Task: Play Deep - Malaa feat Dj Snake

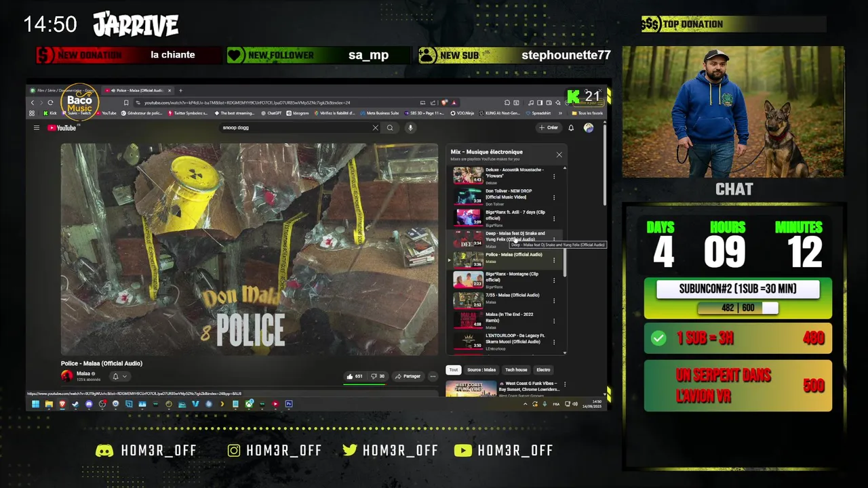Action: [503, 239]
